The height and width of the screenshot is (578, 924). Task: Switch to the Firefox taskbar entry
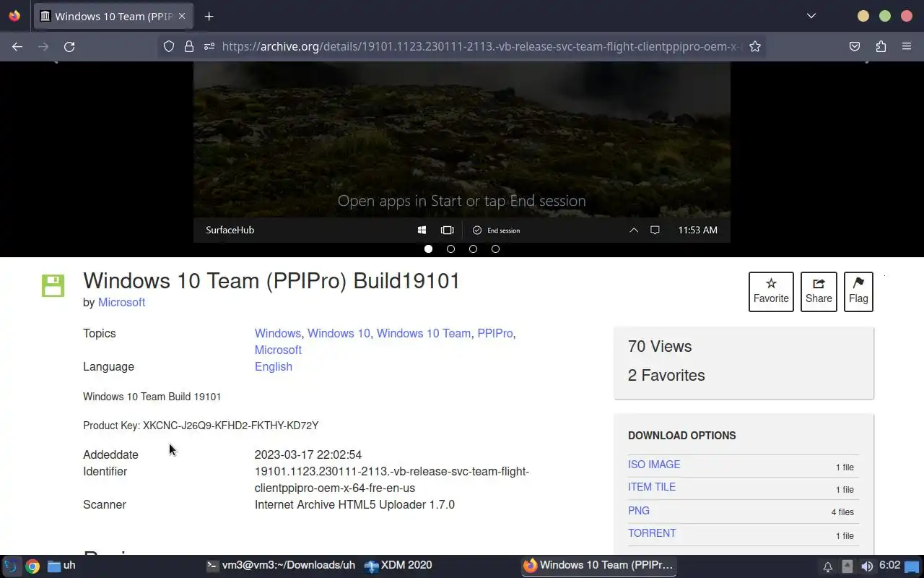(599, 566)
